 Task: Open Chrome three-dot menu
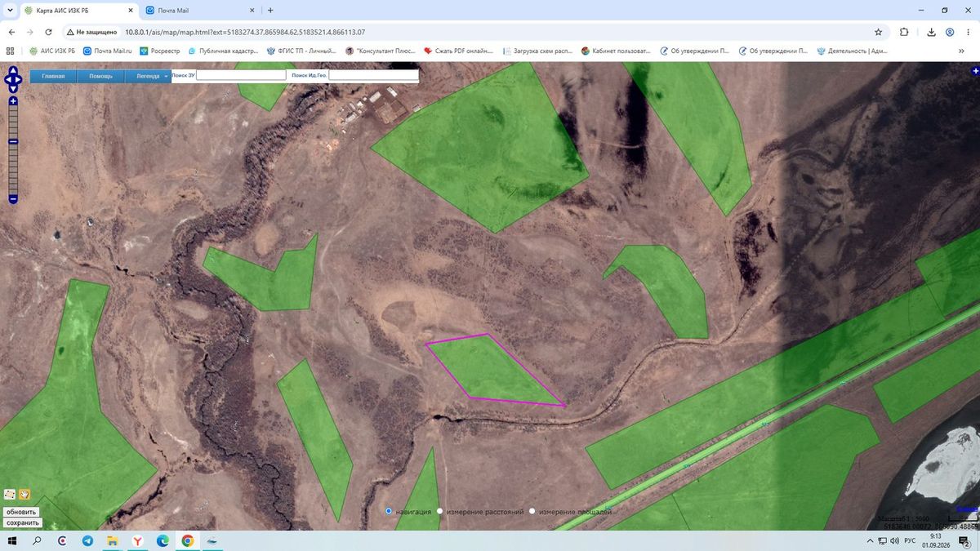969,32
